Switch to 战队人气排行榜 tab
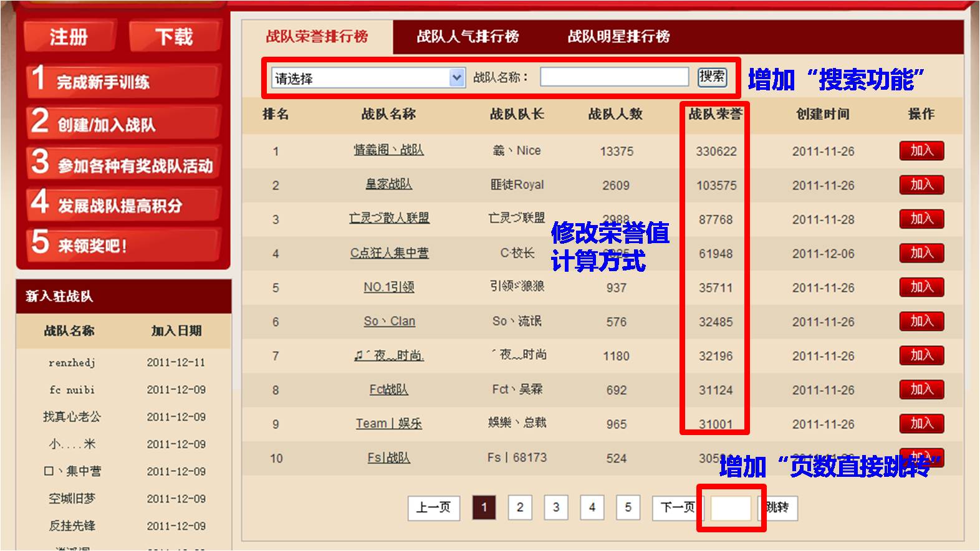Viewport: 980px width, 551px height. click(x=468, y=37)
